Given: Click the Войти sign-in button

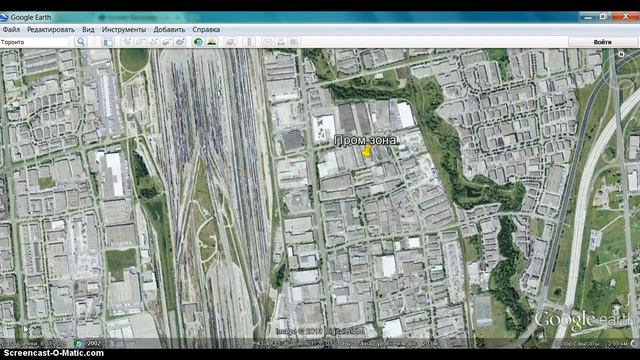Looking at the screenshot, I should pos(602,42).
